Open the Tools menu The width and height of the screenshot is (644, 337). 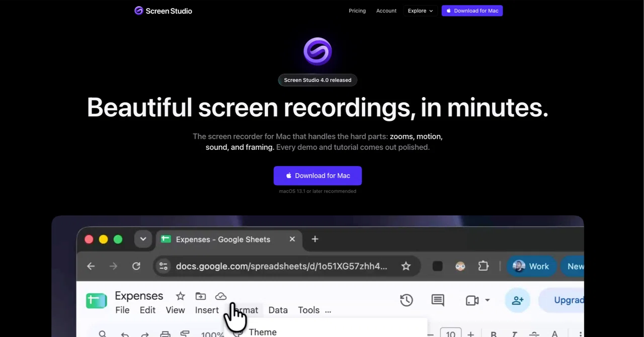click(308, 310)
